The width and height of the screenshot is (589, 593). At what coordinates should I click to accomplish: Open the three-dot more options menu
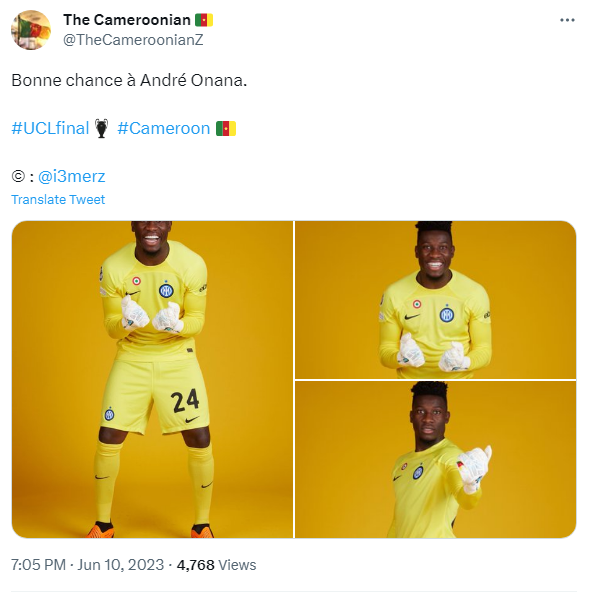coord(567,20)
